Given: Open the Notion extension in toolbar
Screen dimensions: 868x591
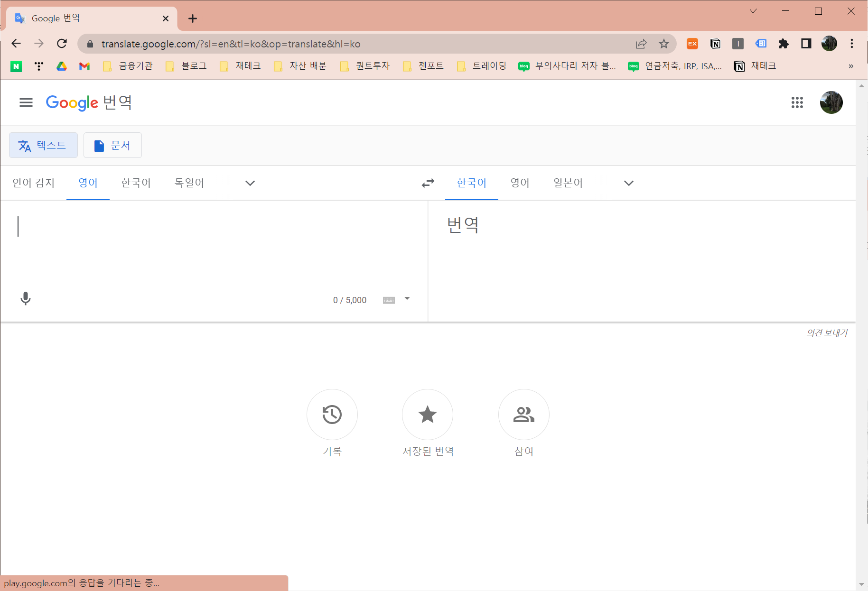Looking at the screenshot, I should [x=715, y=44].
